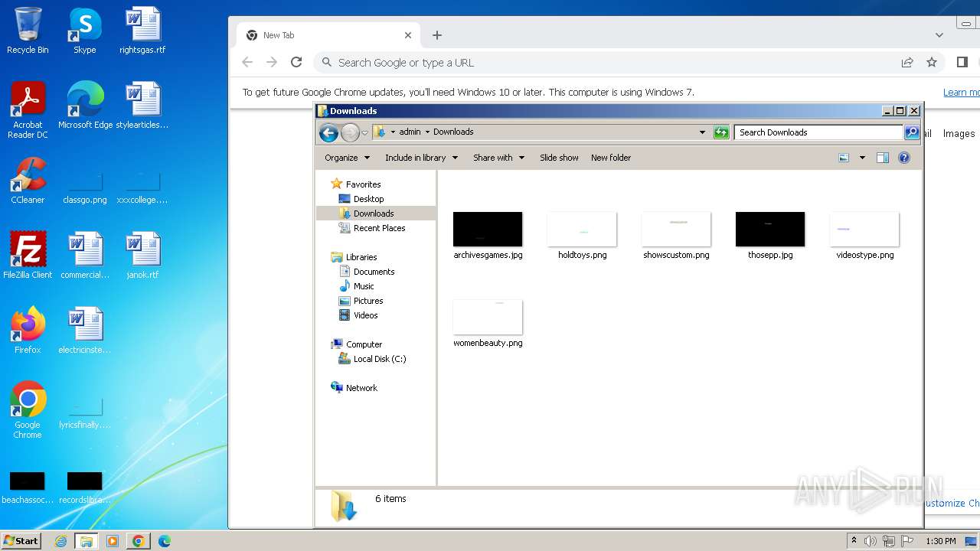
Task: Launch Microsoft Edge desktop shortcut
Action: 85,106
